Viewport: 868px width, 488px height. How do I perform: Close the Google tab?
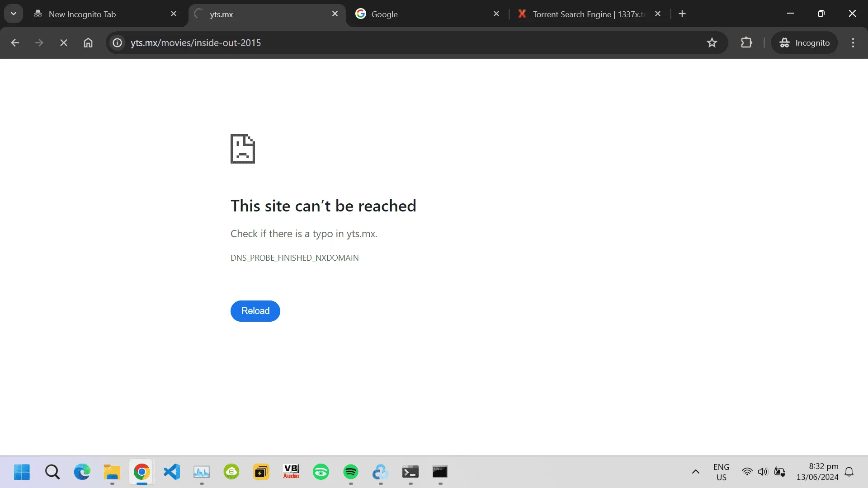click(496, 14)
